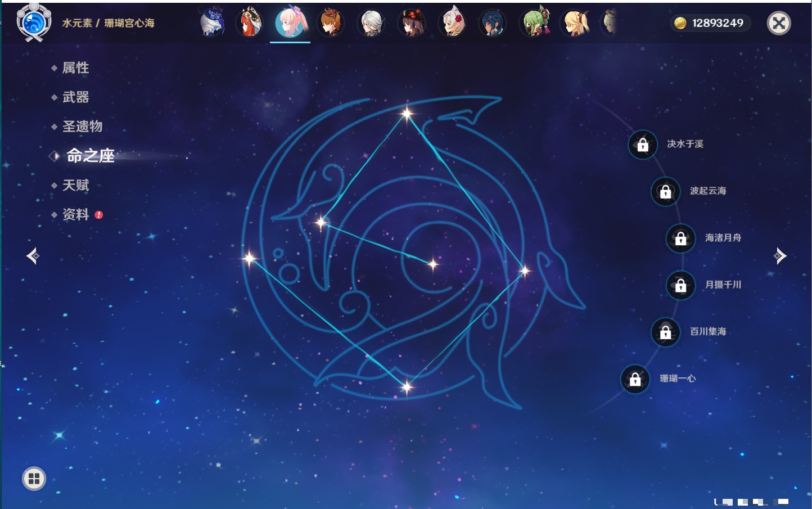This screenshot has width=812, height=509.
Task: Select Furina's portrait with the blue hat
Action: pyautogui.click(x=212, y=23)
